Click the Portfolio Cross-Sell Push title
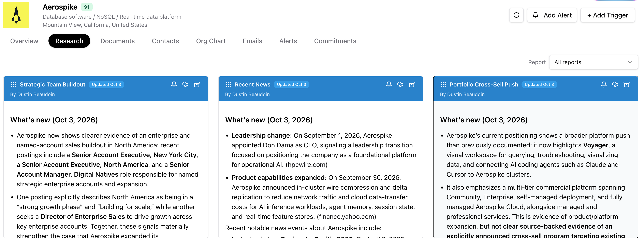 (x=484, y=85)
